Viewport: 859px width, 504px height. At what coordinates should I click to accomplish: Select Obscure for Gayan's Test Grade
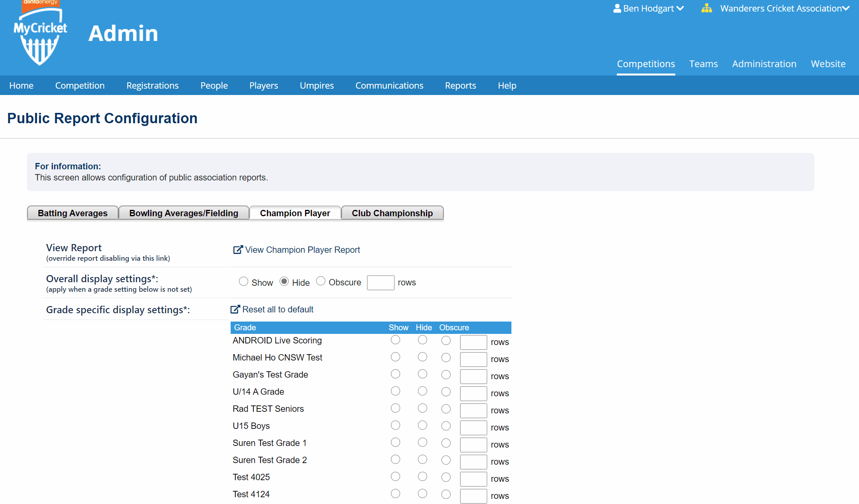pyautogui.click(x=446, y=375)
